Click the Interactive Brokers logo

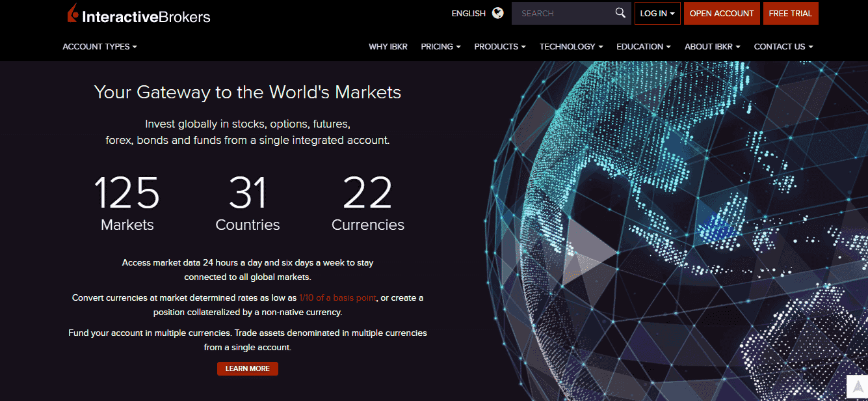138,14
